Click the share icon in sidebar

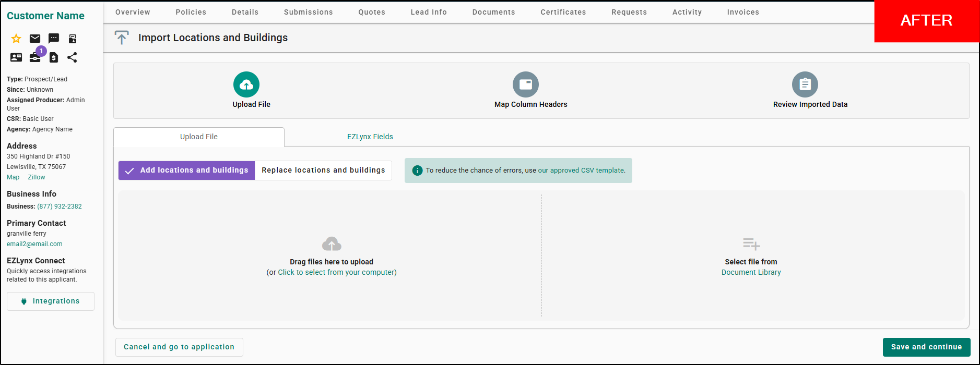pyautogui.click(x=72, y=57)
